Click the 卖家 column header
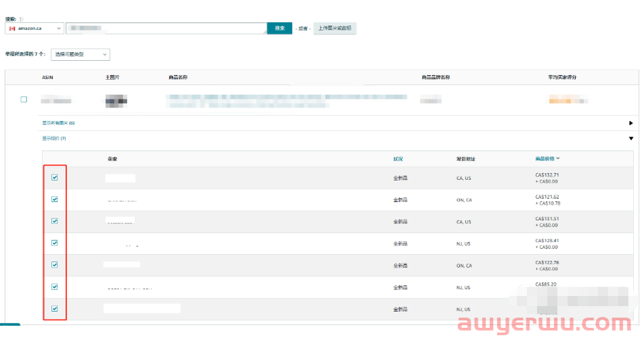 [x=112, y=159]
